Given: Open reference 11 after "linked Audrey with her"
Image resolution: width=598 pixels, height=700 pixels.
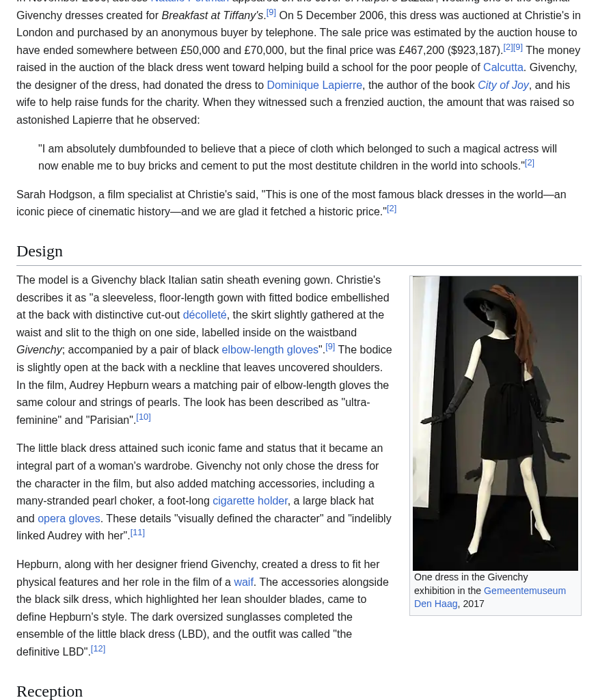Looking at the screenshot, I should [137, 533].
